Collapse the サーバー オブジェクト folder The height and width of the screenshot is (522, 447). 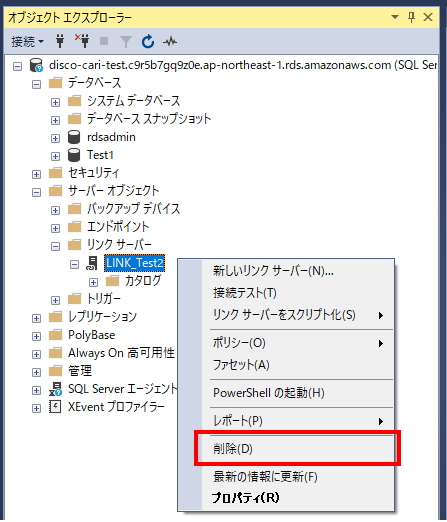tap(36, 192)
